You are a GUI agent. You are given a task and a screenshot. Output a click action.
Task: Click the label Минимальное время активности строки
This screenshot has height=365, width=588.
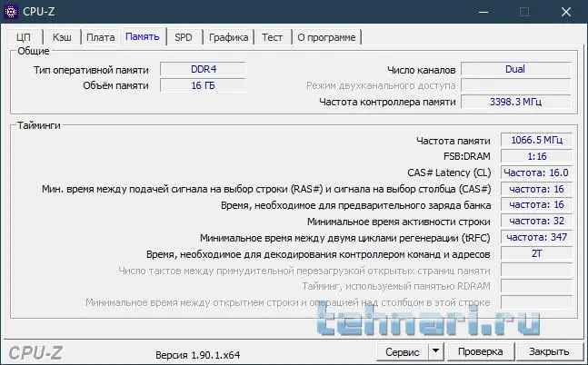click(399, 222)
